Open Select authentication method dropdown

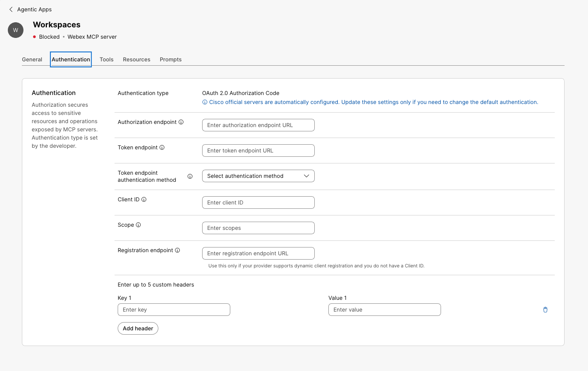coord(258,176)
